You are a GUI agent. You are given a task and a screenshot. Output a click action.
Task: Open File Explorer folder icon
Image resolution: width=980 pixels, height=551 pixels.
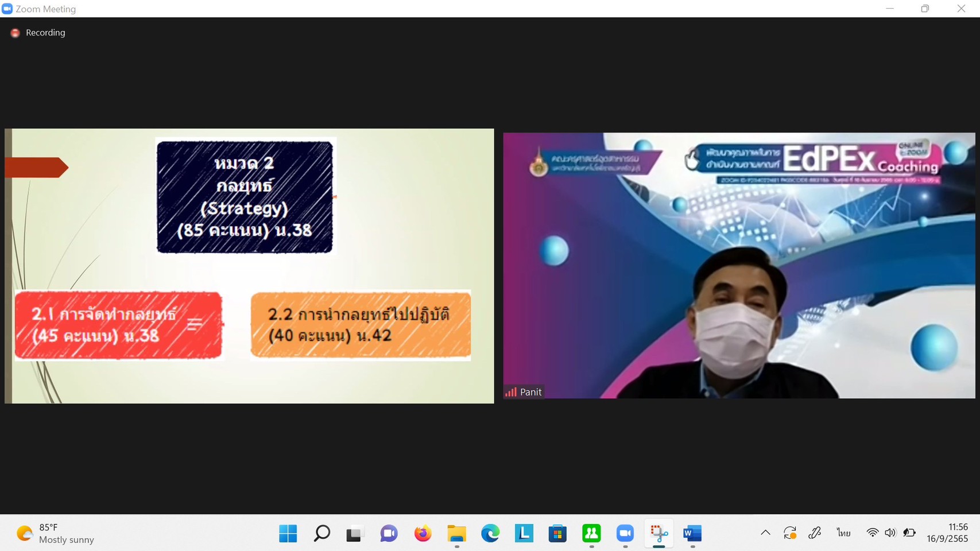point(456,533)
